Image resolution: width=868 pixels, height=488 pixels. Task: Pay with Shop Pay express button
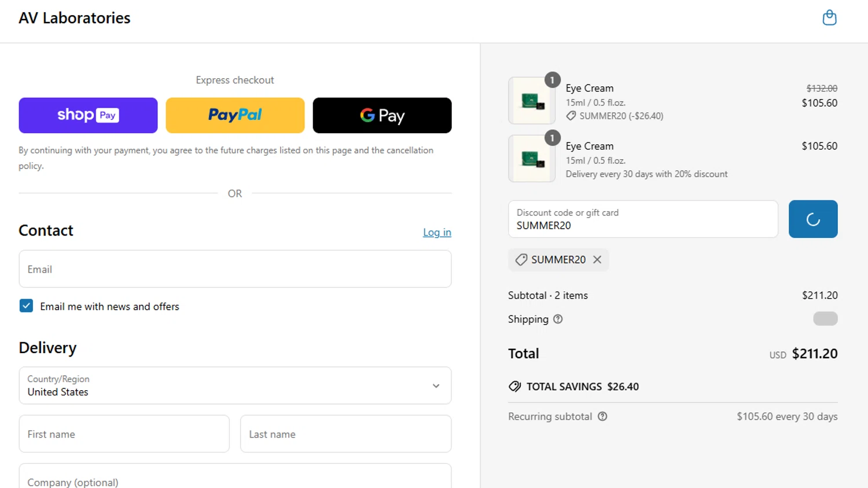(x=88, y=115)
